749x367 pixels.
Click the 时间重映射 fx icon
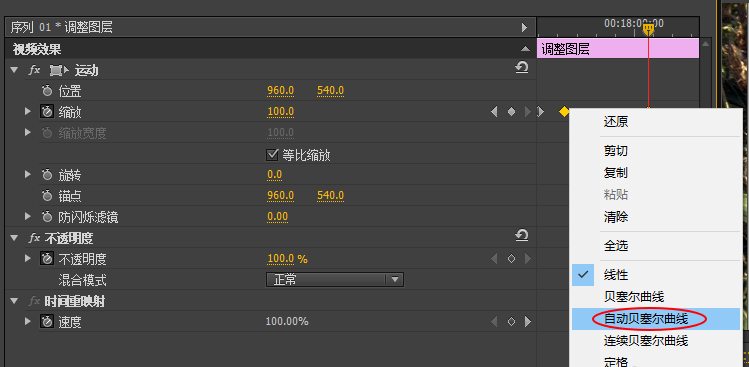click(34, 301)
